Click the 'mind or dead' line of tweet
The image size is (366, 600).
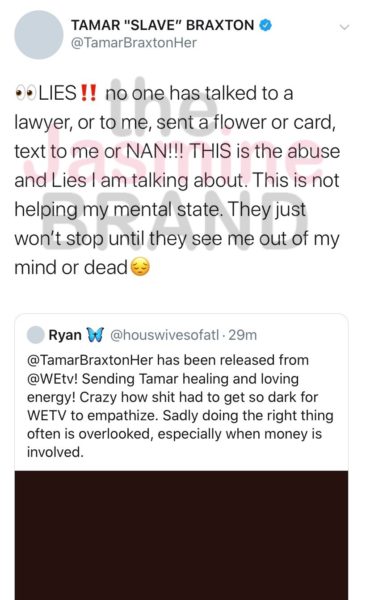click(x=82, y=267)
